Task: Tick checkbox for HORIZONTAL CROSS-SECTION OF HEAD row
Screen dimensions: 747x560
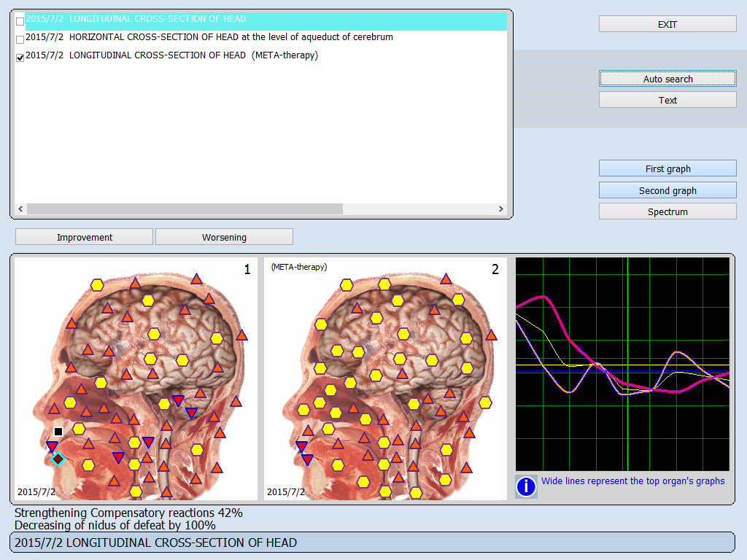Action: coord(20,39)
